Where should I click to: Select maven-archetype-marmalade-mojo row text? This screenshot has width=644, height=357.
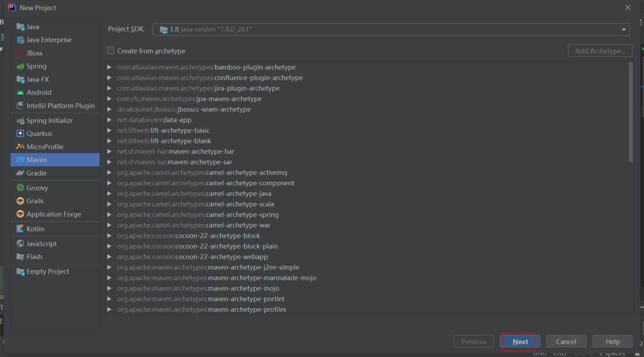[x=217, y=278]
